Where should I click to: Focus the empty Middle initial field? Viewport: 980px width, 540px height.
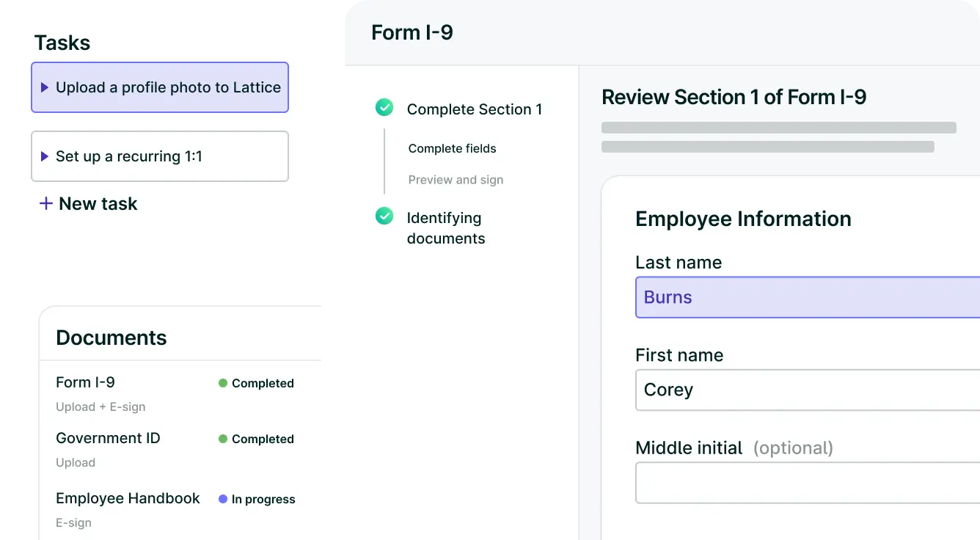click(x=807, y=482)
